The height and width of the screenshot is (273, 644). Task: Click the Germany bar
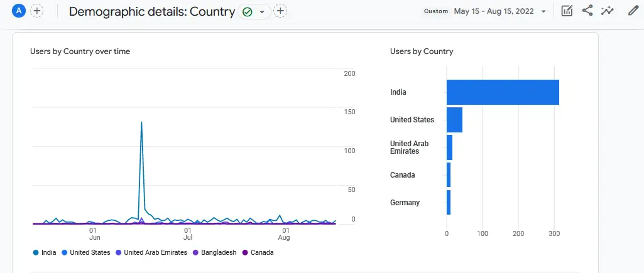tap(449, 202)
